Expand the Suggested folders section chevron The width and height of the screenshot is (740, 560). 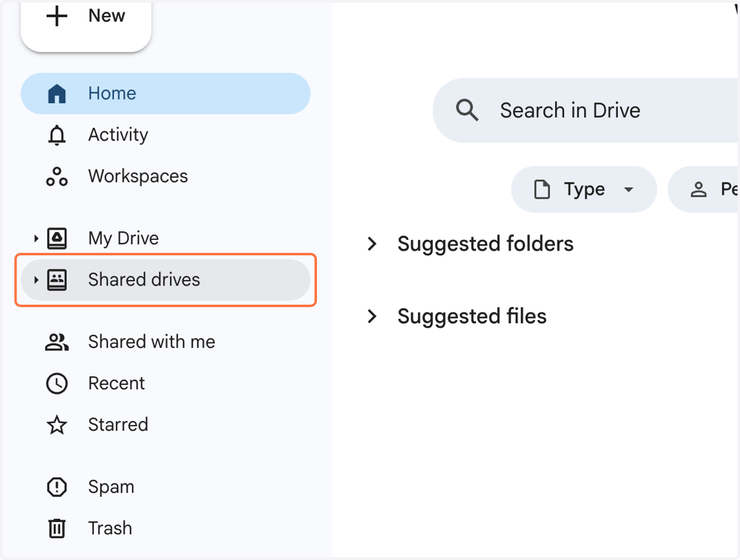click(x=372, y=244)
